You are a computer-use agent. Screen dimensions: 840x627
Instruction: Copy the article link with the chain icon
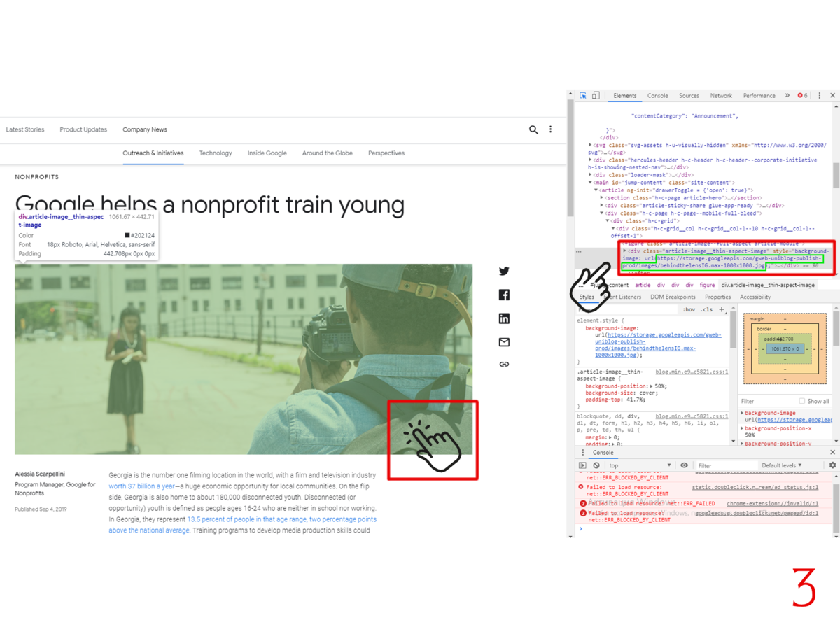click(x=504, y=365)
